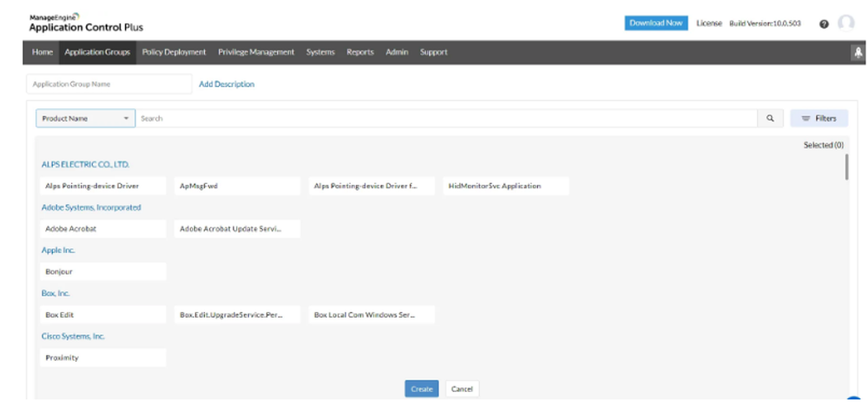Go to the Home tab

click(x=43, y=52)
